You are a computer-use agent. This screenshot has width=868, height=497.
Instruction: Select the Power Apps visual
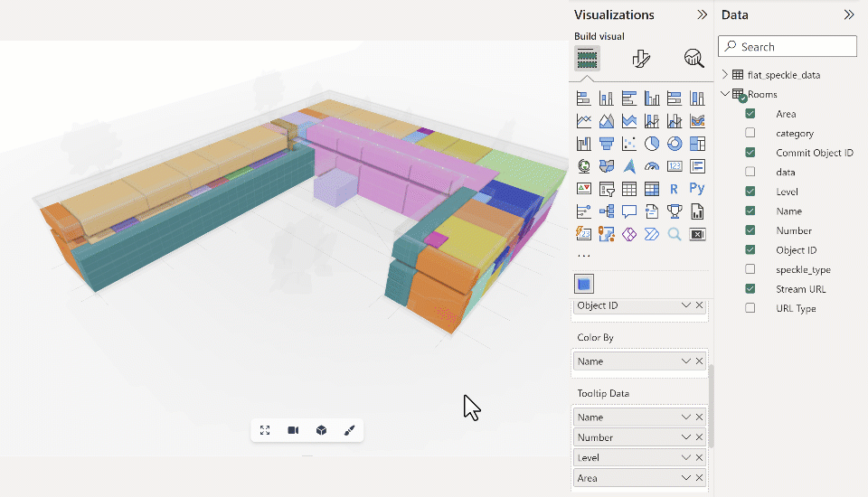(x=629, y=234)
